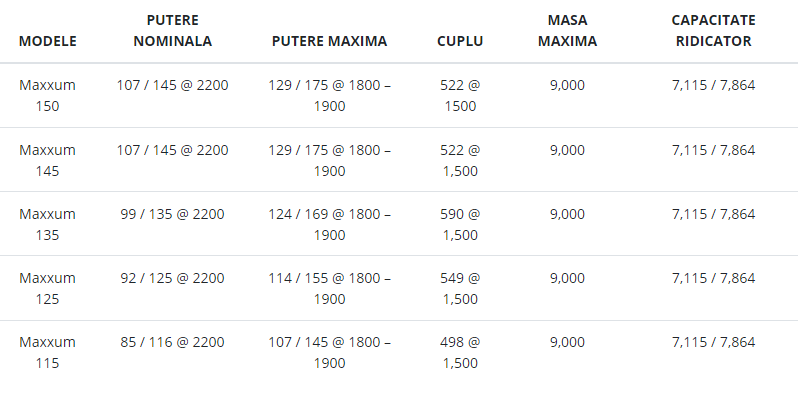Click the 124 / 169 @ 1800 – 1900 cell
Viewport: 798px width, 398px height.
[329, 224]
